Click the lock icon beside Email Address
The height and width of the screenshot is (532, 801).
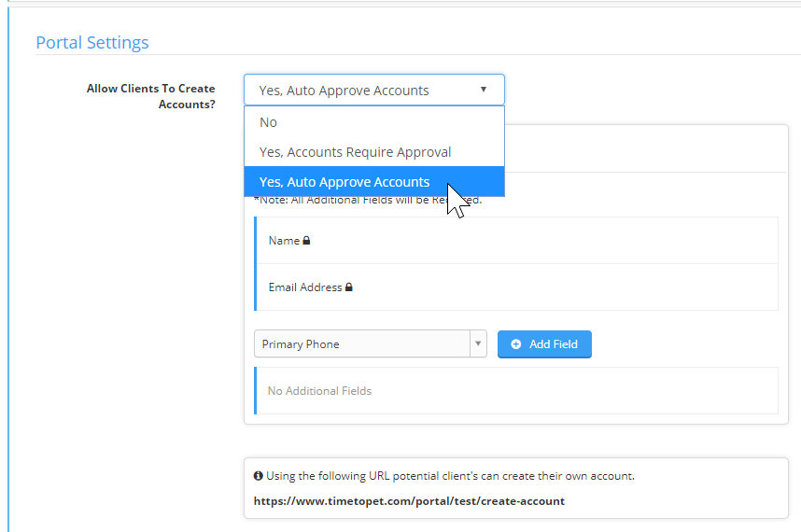(x=349, y=287)
